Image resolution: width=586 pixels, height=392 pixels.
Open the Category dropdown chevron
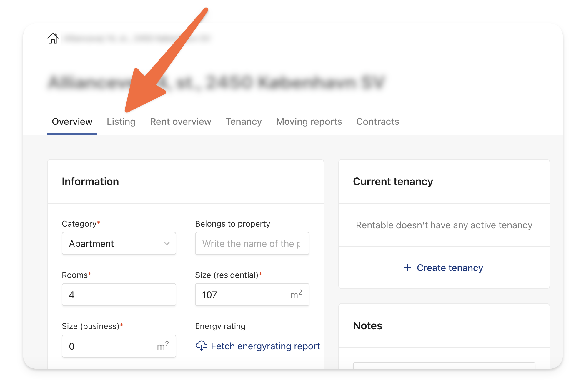pos(167,243)
